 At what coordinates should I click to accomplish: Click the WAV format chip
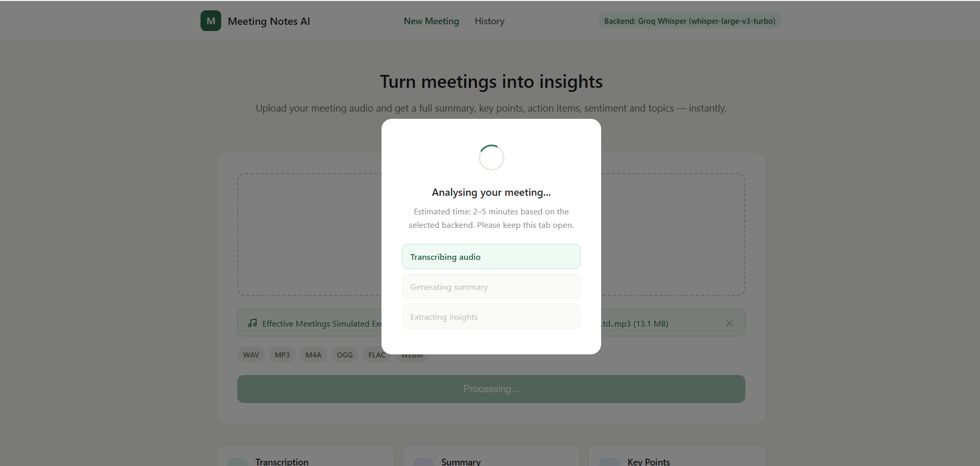point(251,355)
